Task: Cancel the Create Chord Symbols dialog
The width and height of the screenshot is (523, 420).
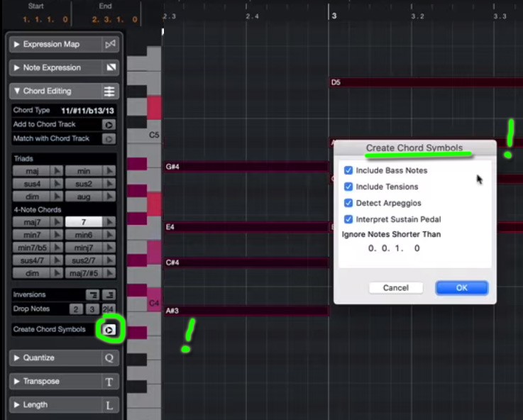Action: 395,287
